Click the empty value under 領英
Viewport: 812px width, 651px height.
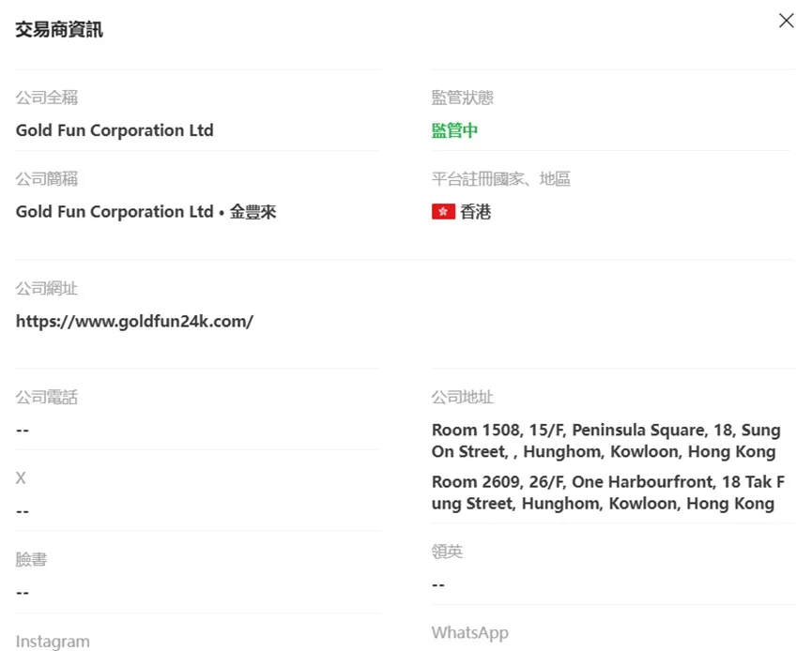click(x=438, y=584)
